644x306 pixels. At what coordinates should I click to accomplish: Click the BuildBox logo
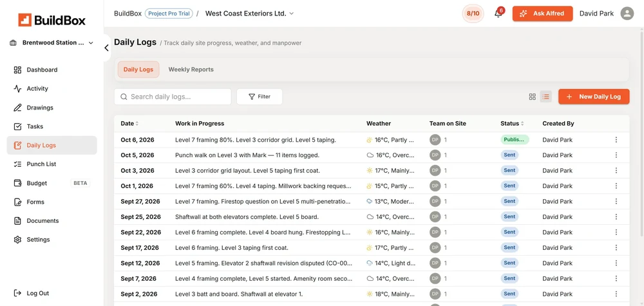52,20
